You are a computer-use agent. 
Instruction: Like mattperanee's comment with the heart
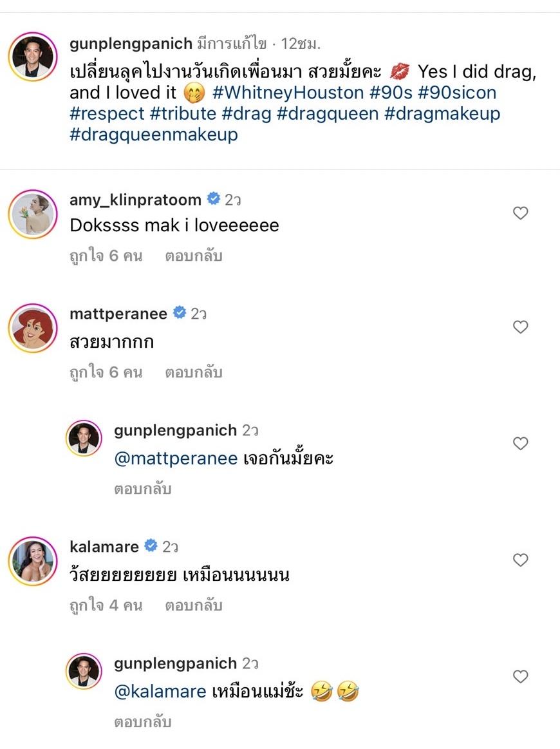click(x=520, y=327)
